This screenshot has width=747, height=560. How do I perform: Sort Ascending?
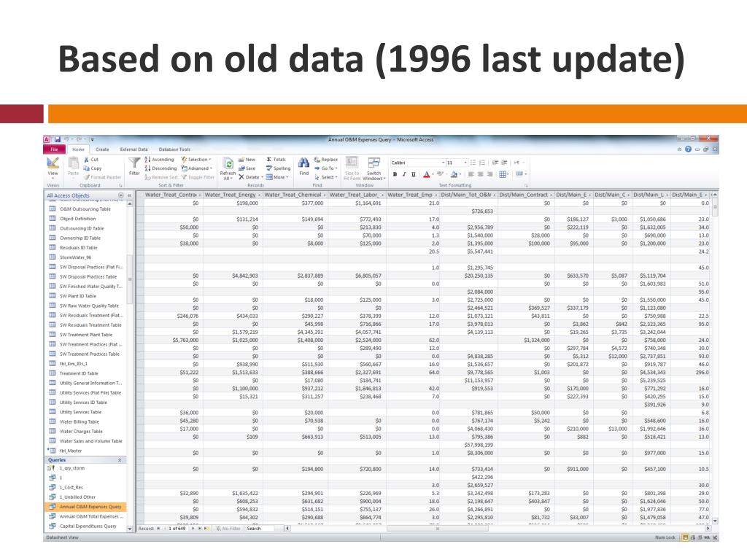pyautogui.click(x=159, y=160)
